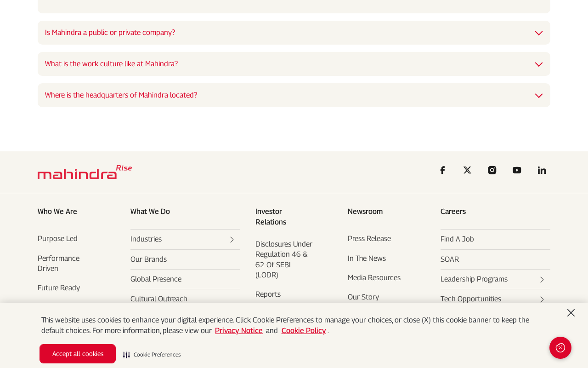The width and height of the screenshot is (588, 368).
Task: Go to Purpose Led
Action: click(x=57, y=239)
